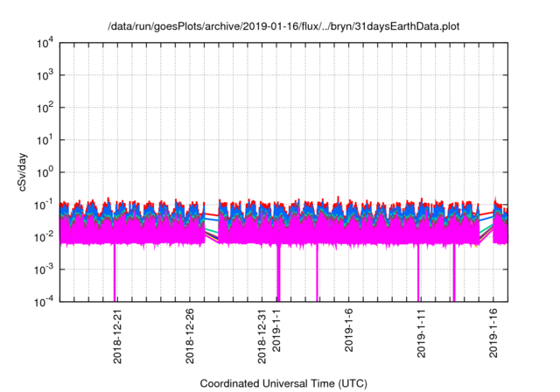Click the 10^-3 y-axis tick label

44,269
